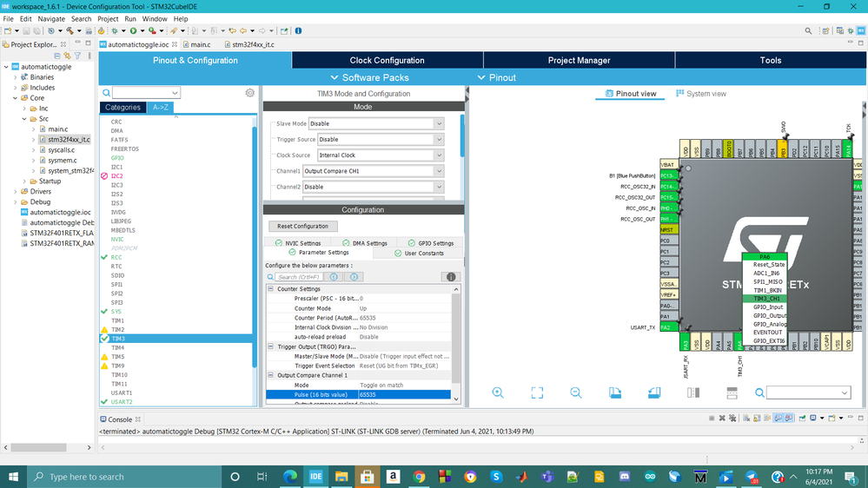868x488 pixels.
Task: Open the Project menu
Action: click(108, 19)
